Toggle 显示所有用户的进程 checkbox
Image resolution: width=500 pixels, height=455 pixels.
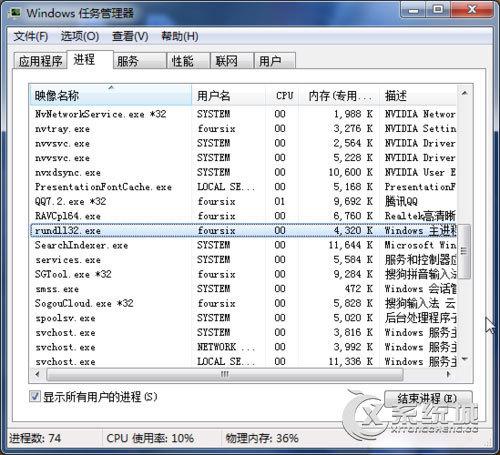(x=35, y=397)
